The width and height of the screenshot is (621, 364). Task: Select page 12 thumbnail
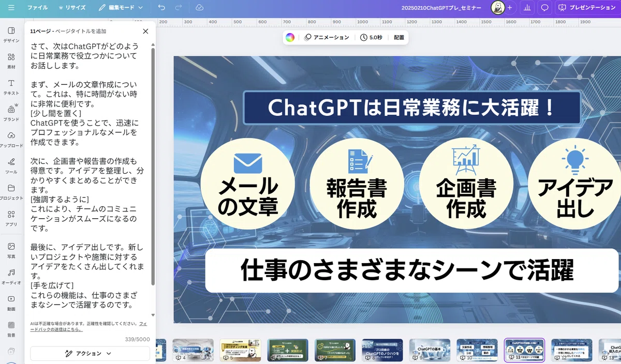(572, 350)
